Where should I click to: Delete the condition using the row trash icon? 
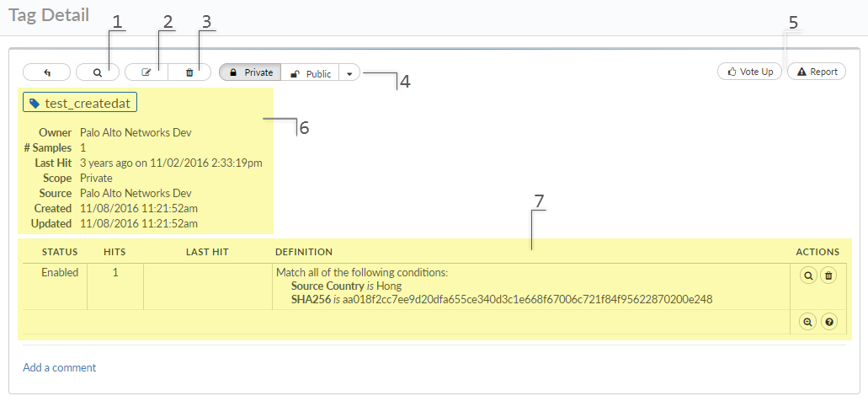(x=828, y=275)
